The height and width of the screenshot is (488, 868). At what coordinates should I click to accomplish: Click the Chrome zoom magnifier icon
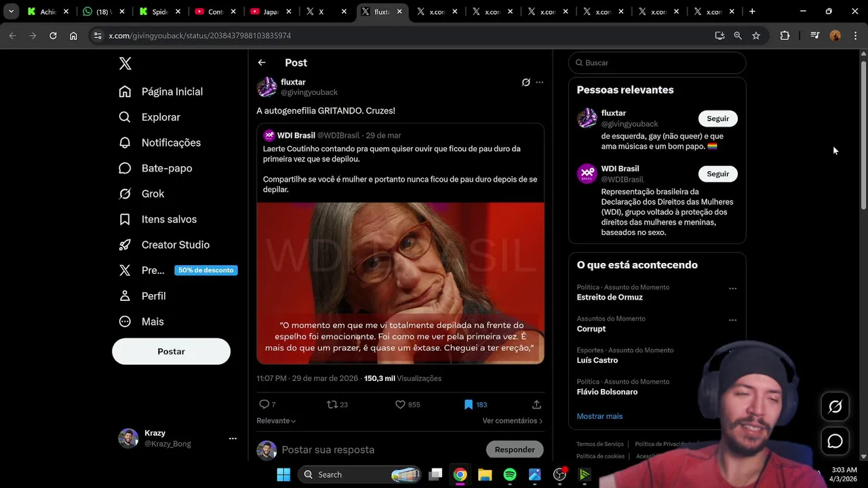pos(738,35)
